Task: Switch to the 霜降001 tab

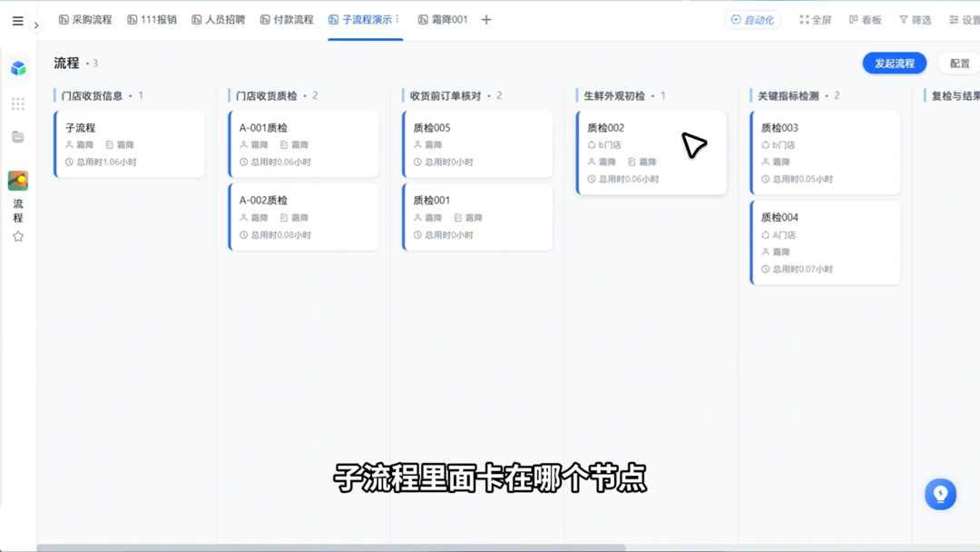Action: click(443, 19)
